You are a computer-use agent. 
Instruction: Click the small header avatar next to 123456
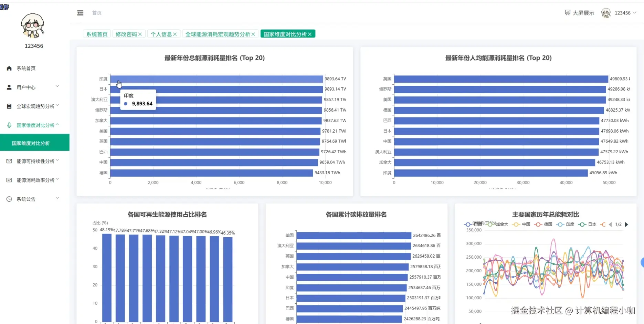pyautogui.click(x=606, y=13)
